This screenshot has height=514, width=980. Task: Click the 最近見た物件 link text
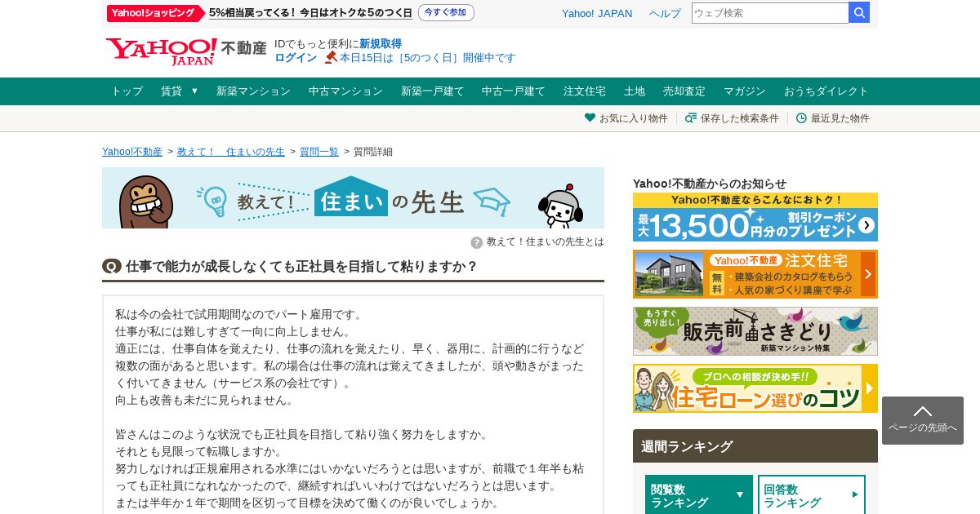(840, 118)
